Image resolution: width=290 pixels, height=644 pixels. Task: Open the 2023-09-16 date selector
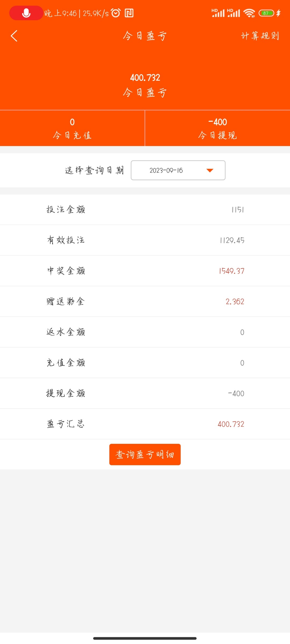(x=178, y=170)
